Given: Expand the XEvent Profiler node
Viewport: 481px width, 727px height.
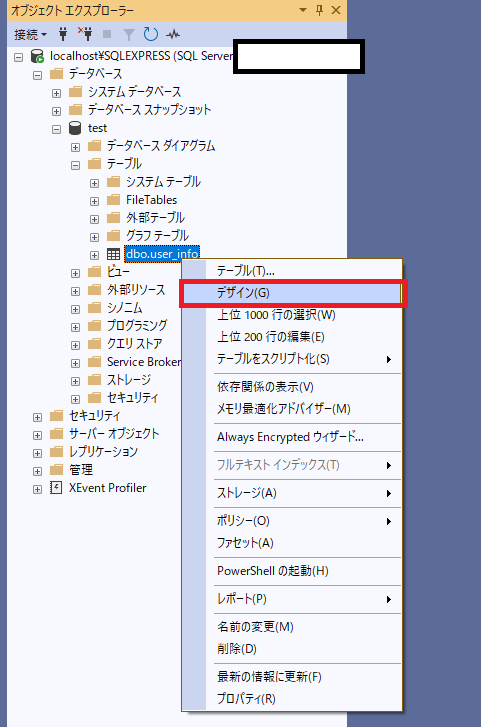Looking at the screenshot, I should pyautogui.click(x=38, y=489).
